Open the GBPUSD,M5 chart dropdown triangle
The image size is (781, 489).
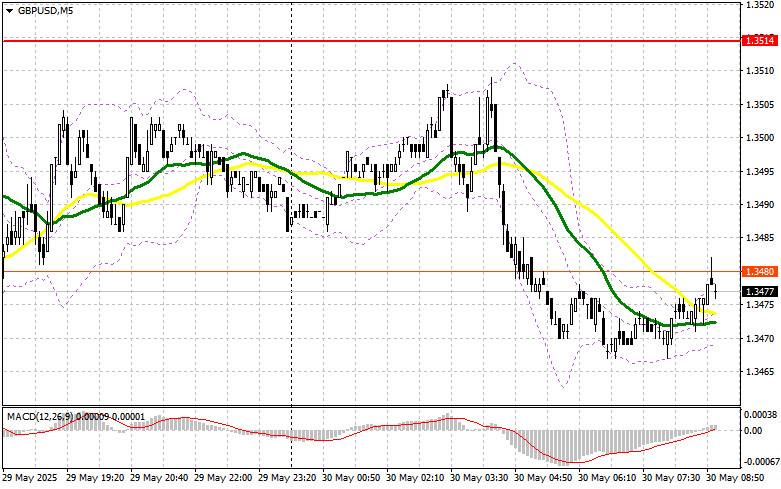[x=9, y=11]
